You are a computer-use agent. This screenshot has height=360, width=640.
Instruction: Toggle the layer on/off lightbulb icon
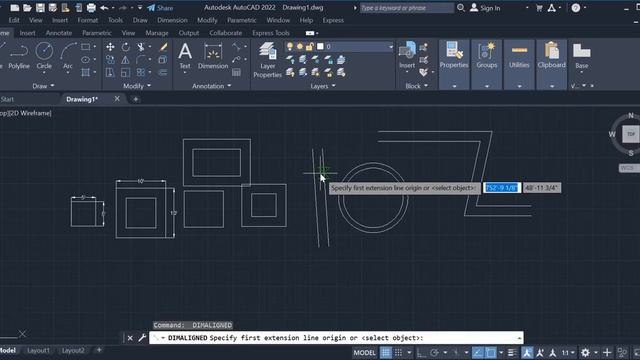290,47
